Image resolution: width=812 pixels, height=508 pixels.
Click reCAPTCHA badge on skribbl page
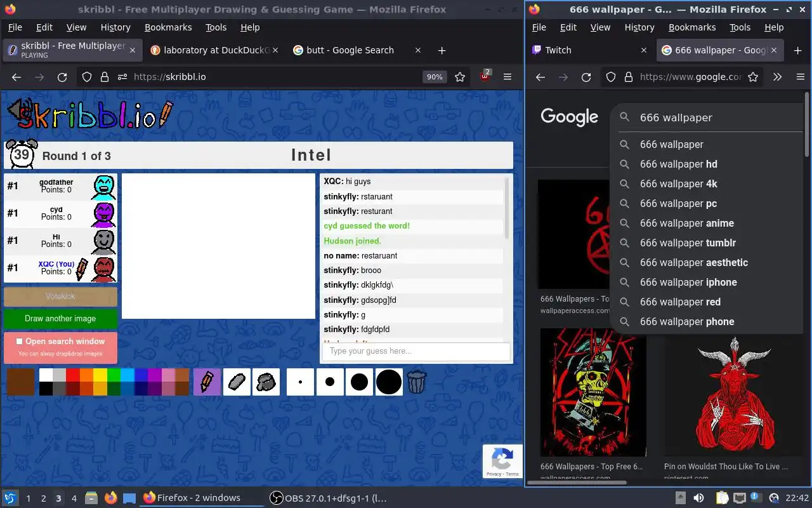502,462
